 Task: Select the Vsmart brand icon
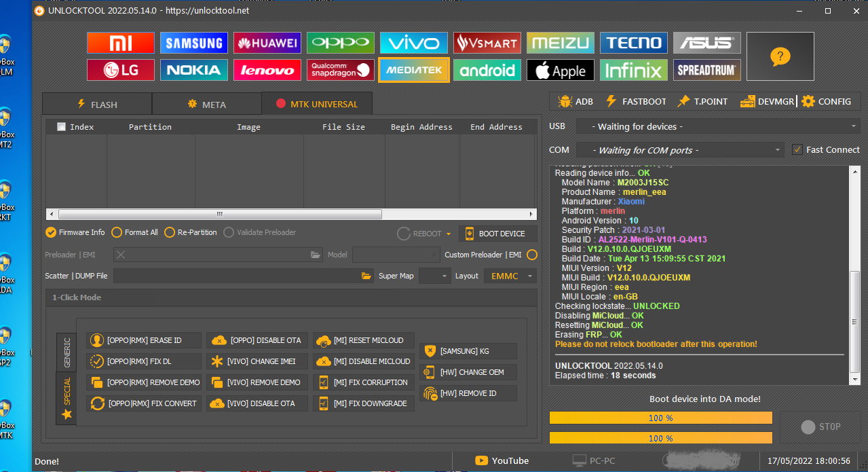[487, 43]
